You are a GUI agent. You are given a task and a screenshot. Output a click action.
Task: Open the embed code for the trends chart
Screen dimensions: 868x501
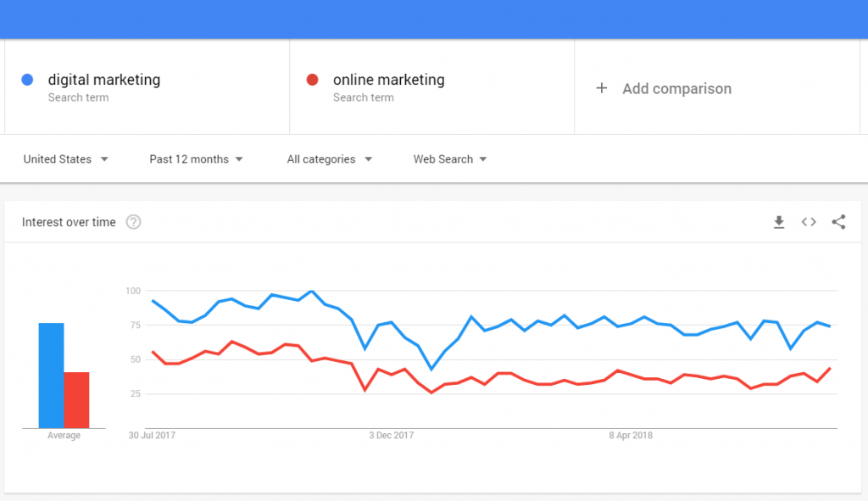pyautogui.click(x=809, y=221)
